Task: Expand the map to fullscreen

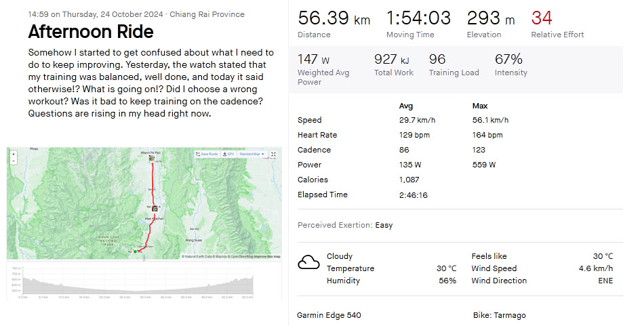Action: point(273,155)
